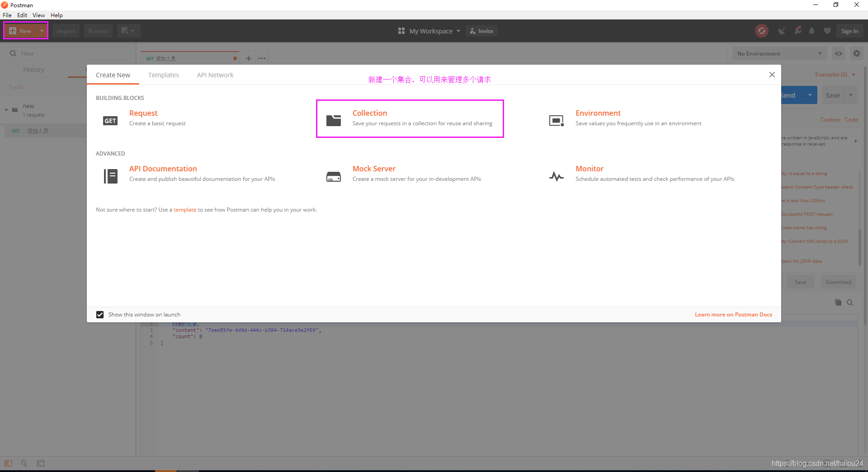
Task: Click the Monitor pulse icon
Action: pyautogui.click(x=557, y=176)
